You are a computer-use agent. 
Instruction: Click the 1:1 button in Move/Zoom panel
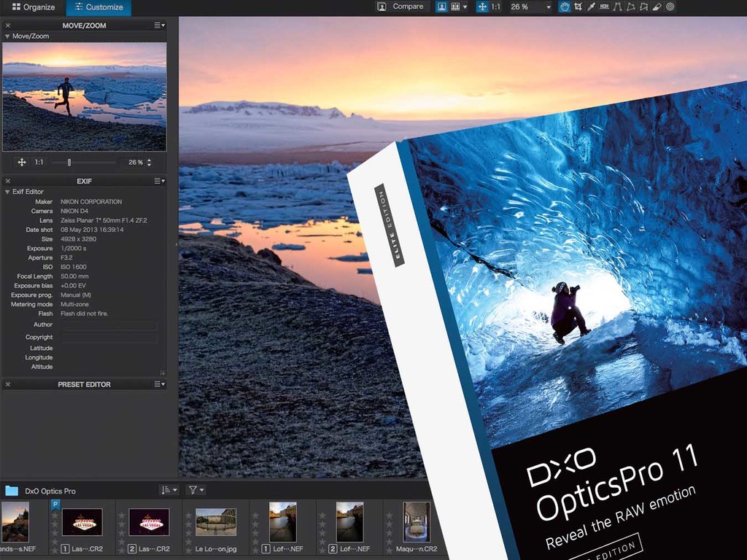39,163
